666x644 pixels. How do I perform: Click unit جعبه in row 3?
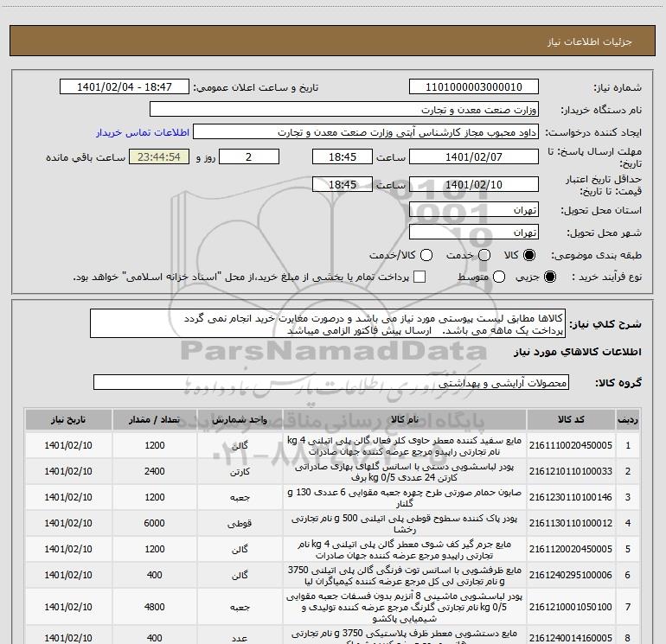point(240,498)
